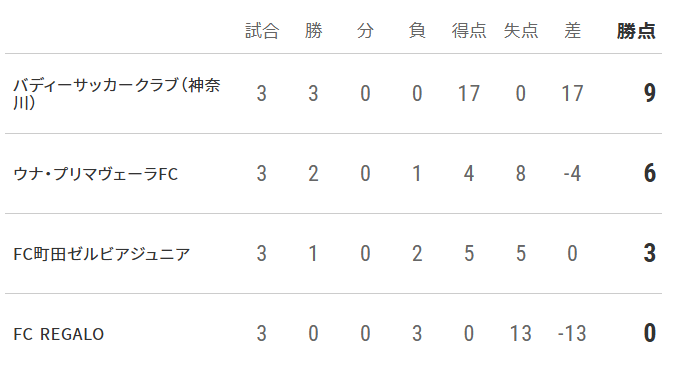The image size is (675, 378).
Task: Open team バディーサッカークラブ(神奈川)
Action: coord(117,93)
